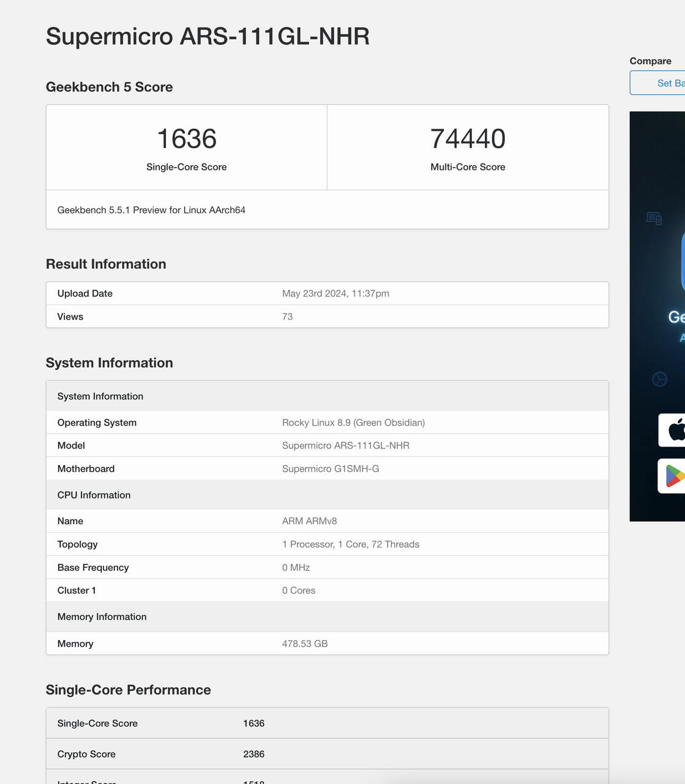Click the Single-Core Performance heading
The image size is (685, 784).
(x=128, y=690)
